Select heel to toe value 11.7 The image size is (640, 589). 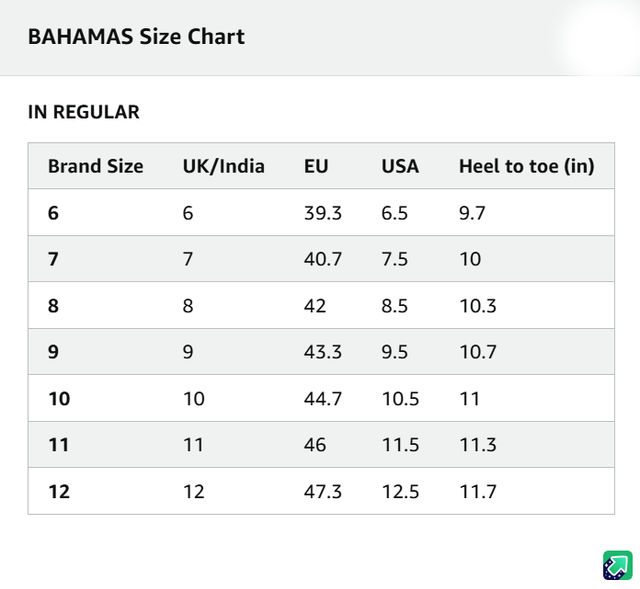point(478,491)
